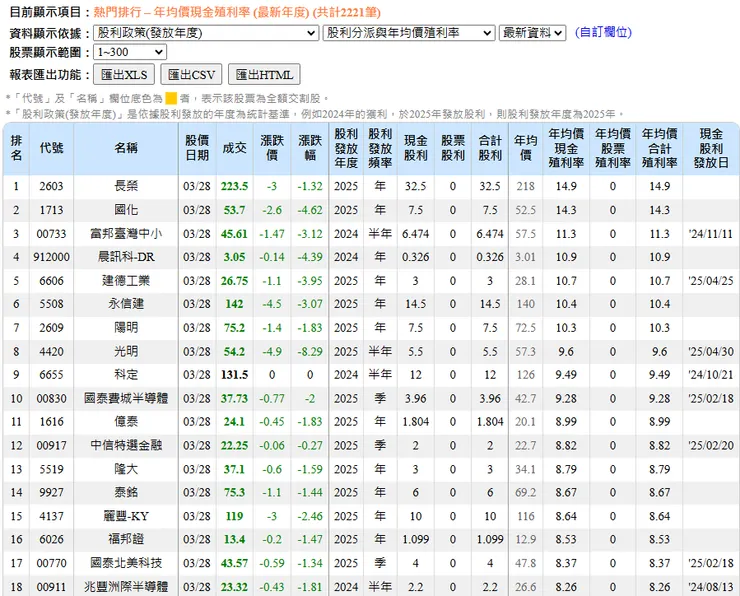The height and width of the screenshot is (596, 740).
Task: Click the 股利發放頻率 column header
Action: click(x=380, y=148)
